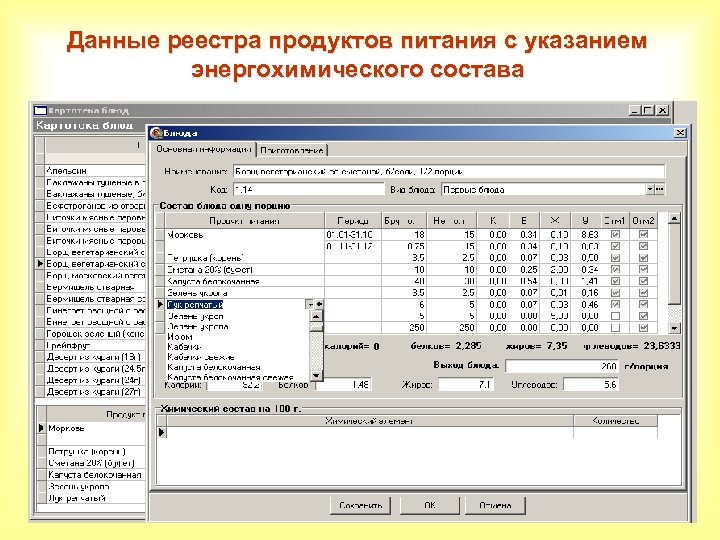Toggle Отм2 checkbox in Сметана 20% row

click(x=643, y=270)
